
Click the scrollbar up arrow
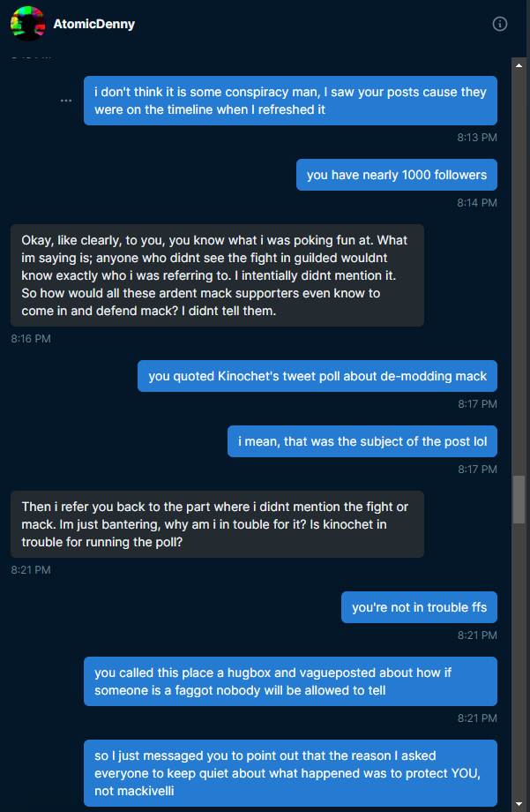point(519,63)
